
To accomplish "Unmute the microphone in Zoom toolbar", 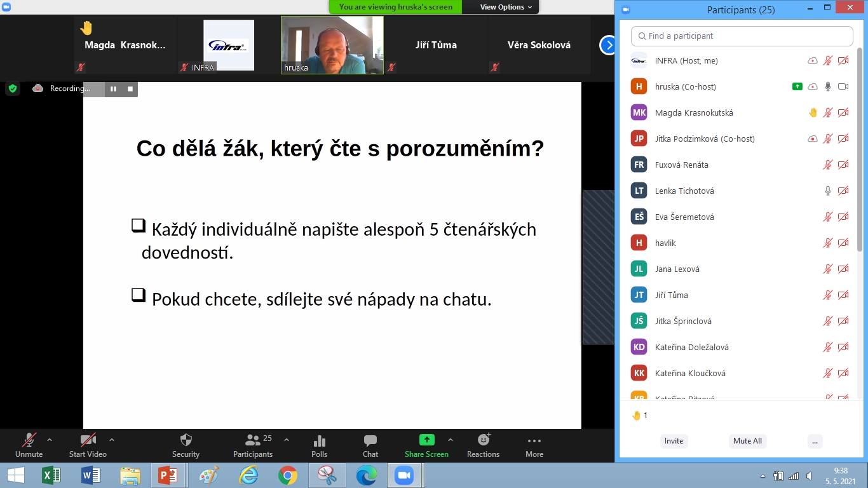I will (x=29, y=445).
